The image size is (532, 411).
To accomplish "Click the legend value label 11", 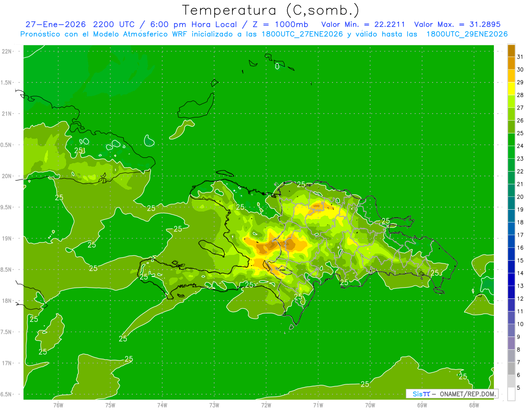I will (x=520, y=311).
